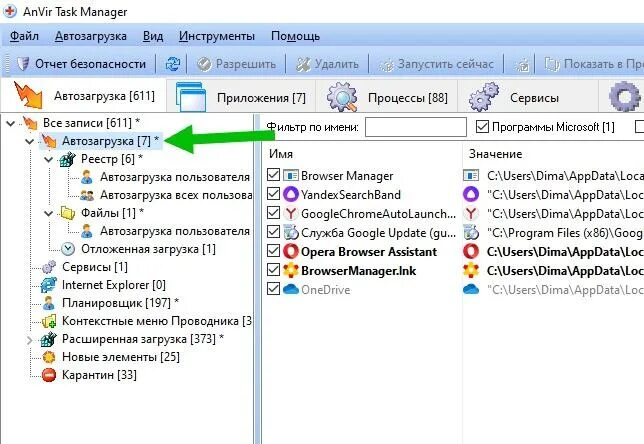The height and width of the screenshot is (444, 644).
Task: Toggle Программы Microsoft [1] checkbox
Action: click(482, 127)
